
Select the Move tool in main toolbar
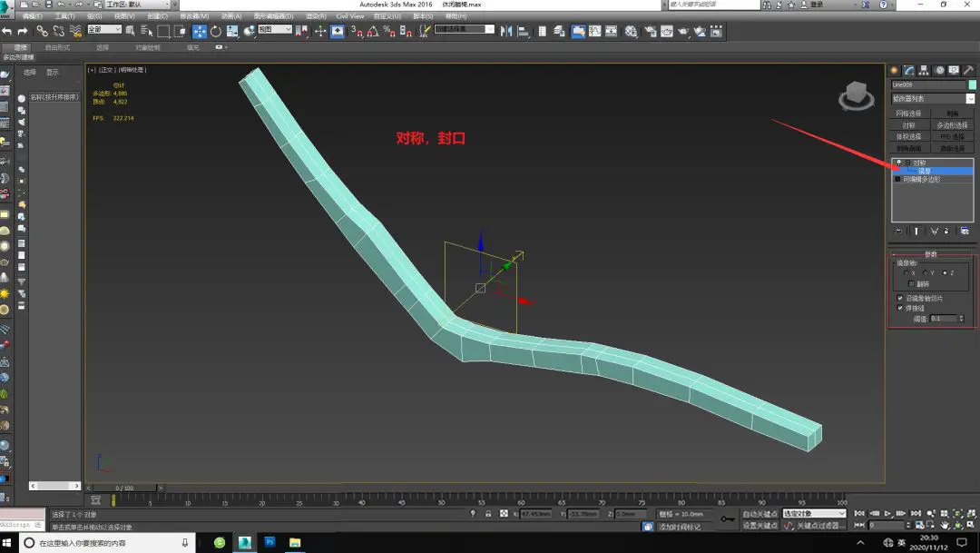tap(199, 31)
